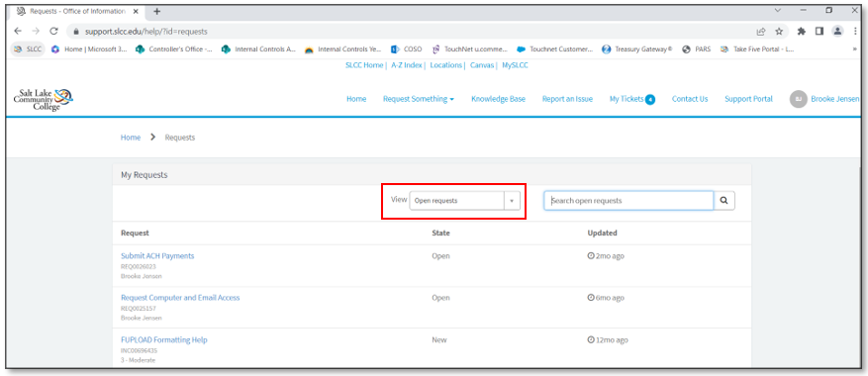
Task: Open the Take Five Portal bookmark
Action: tap(758, 48)
